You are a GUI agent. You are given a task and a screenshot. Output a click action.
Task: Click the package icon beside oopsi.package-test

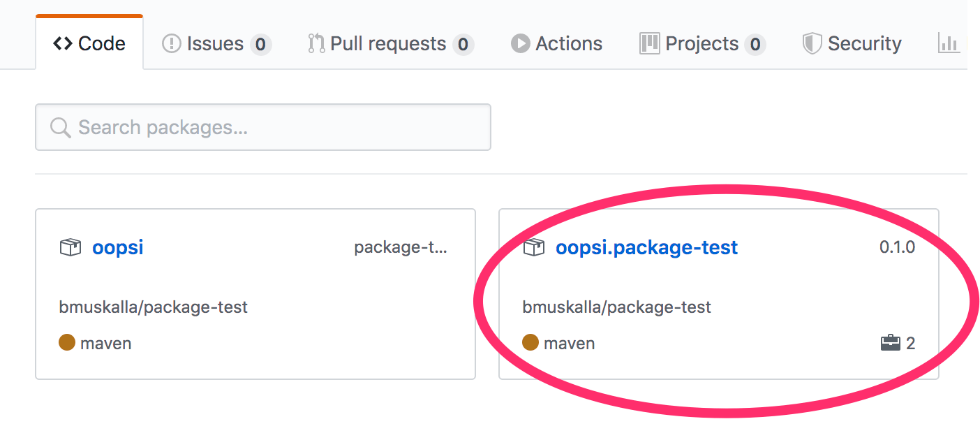(534, 247)
